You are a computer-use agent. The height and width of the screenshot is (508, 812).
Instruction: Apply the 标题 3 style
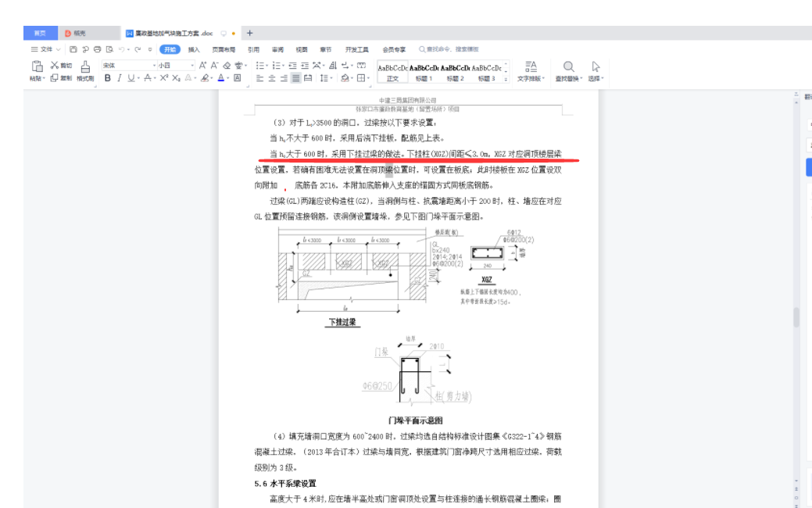pyautogui.click(x=486, y=73)
